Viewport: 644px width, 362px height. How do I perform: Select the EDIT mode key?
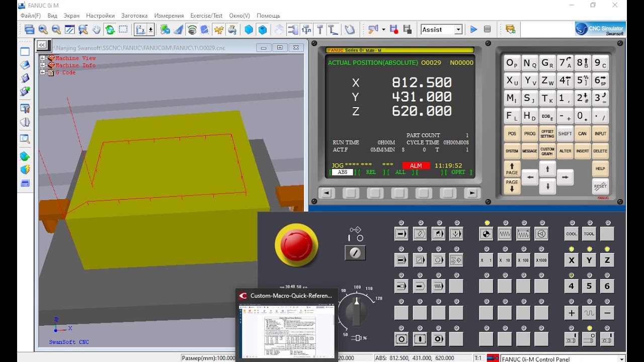[x=420, y=234]
